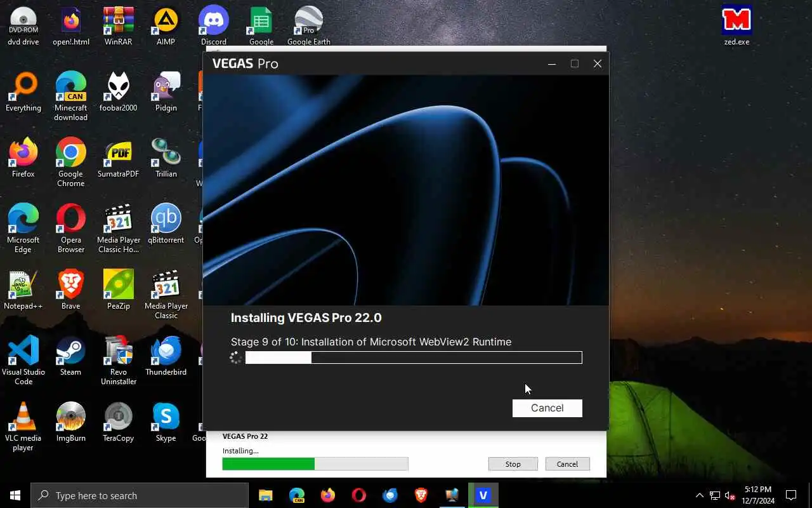The image size is (812, 508).
Task: Open the clock showing 5:12 PM
Action: tap(759, 495)
